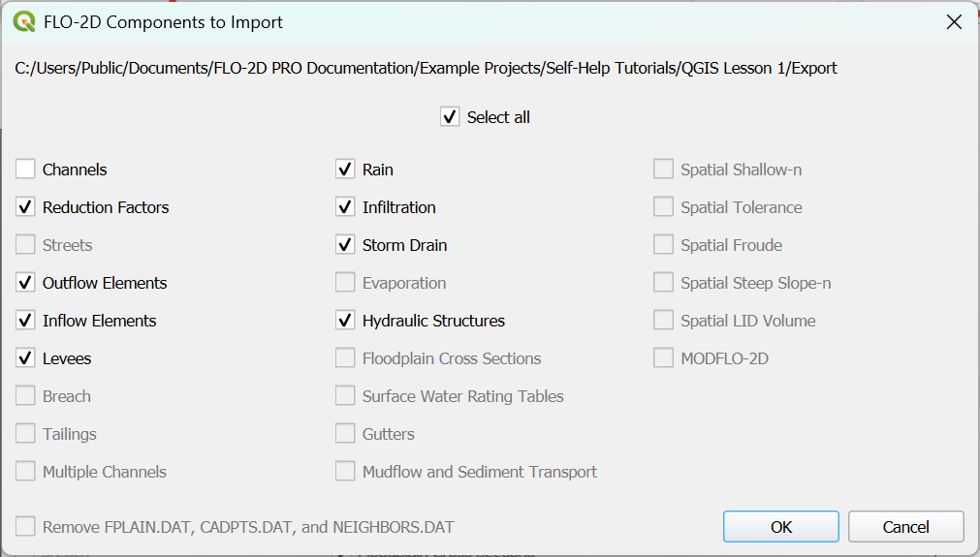The width and height of the screenshot is (980, 557).
Task: Click the MODFLO-2D checkbox
Action: point(663,358)
